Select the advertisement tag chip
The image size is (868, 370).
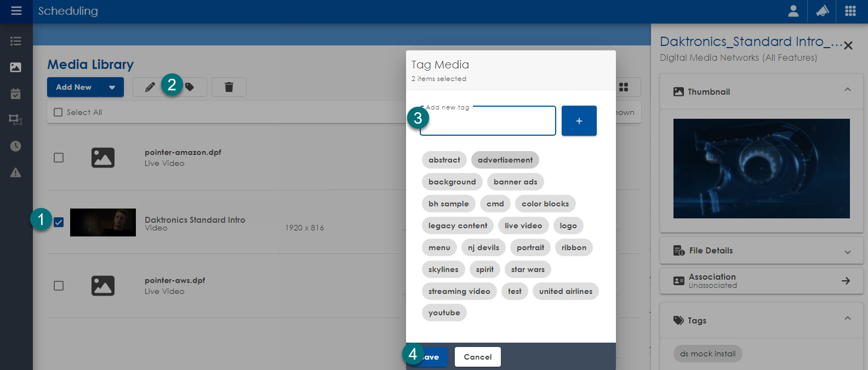(505, 160)
